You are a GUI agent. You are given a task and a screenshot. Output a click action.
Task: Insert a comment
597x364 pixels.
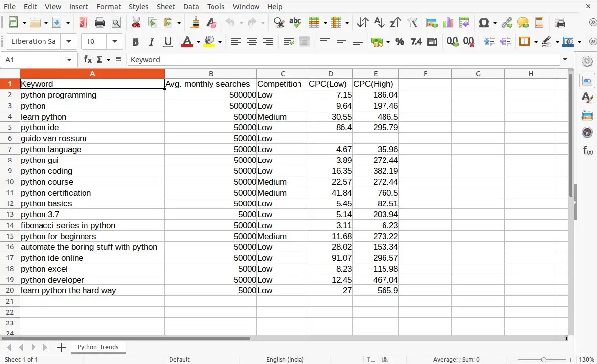[x=523, y=23]
